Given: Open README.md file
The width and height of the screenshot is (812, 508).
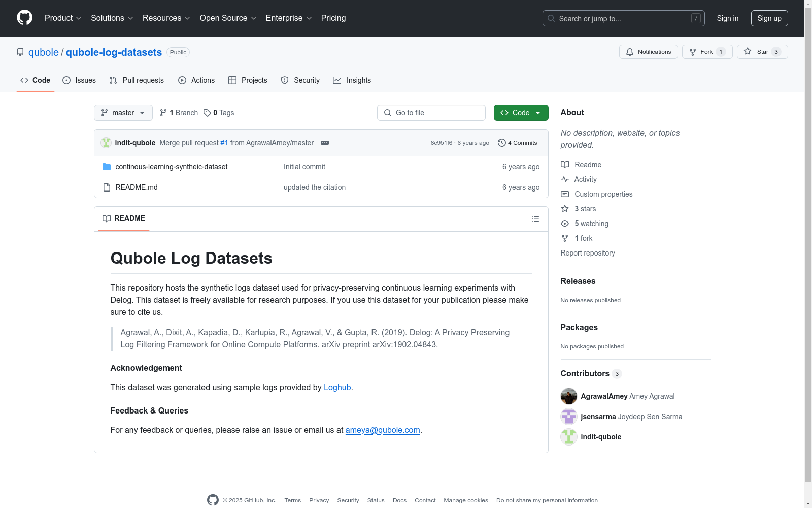Looking at the screenshot, I should pyautogui.click(x=137, y=187).
